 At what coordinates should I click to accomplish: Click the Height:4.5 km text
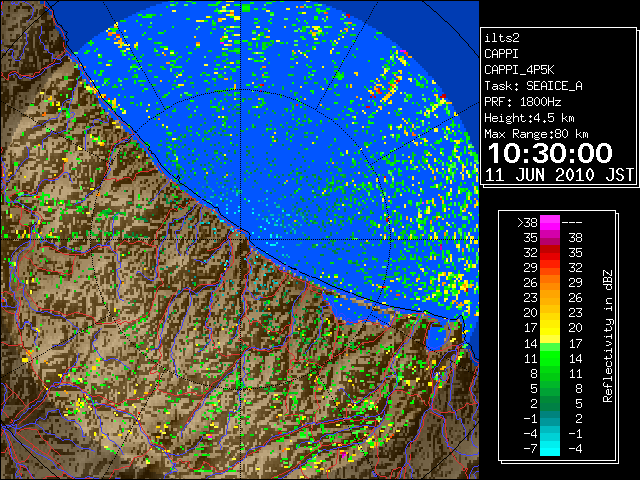(x=529, y=118)
